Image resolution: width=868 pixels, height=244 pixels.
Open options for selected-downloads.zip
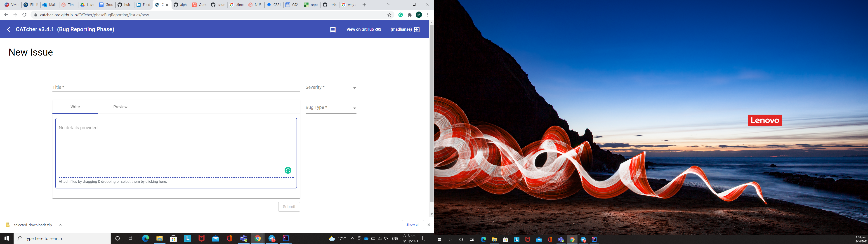click(60, 225)
